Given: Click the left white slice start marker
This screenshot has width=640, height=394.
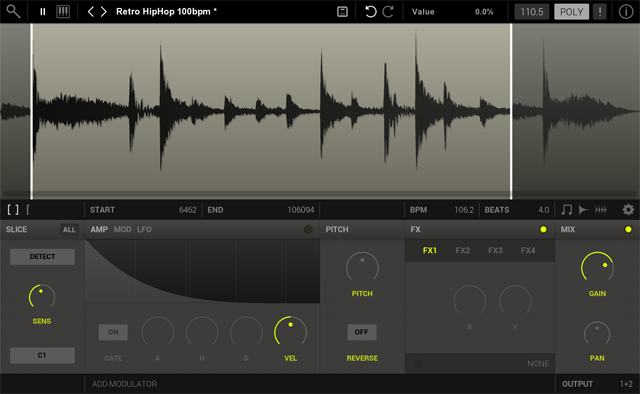Looking at the screenshot, I should click(32, 111).
